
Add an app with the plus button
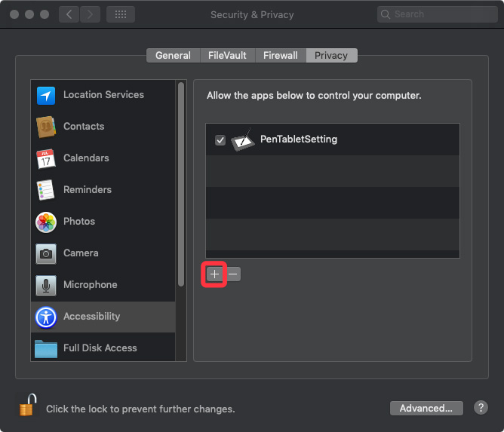coord(214,274)
